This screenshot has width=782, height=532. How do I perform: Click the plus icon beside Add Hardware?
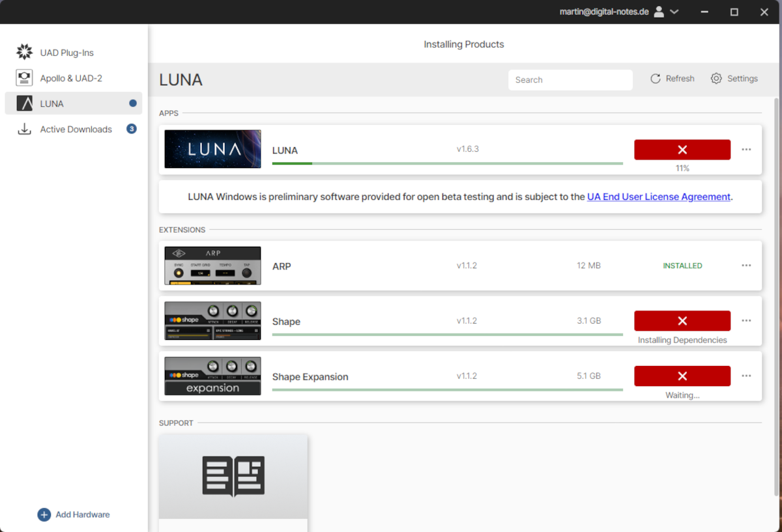click(44, 514)
